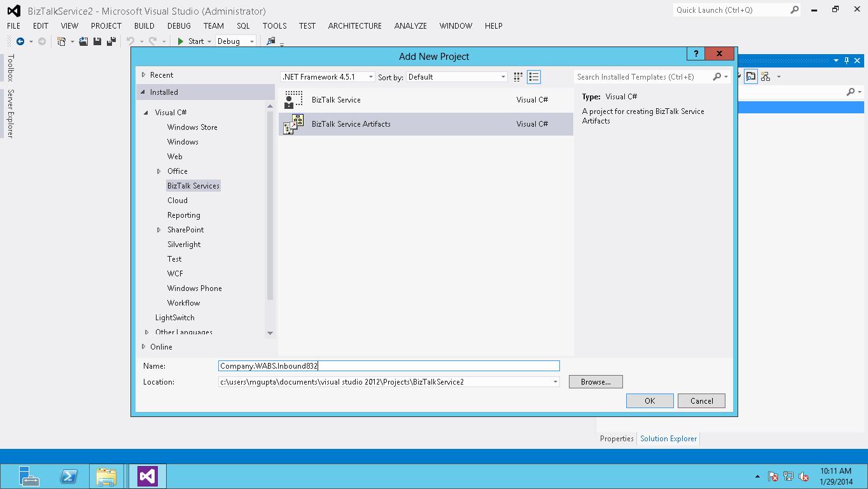Show hidden tray icons arrow

757,476
